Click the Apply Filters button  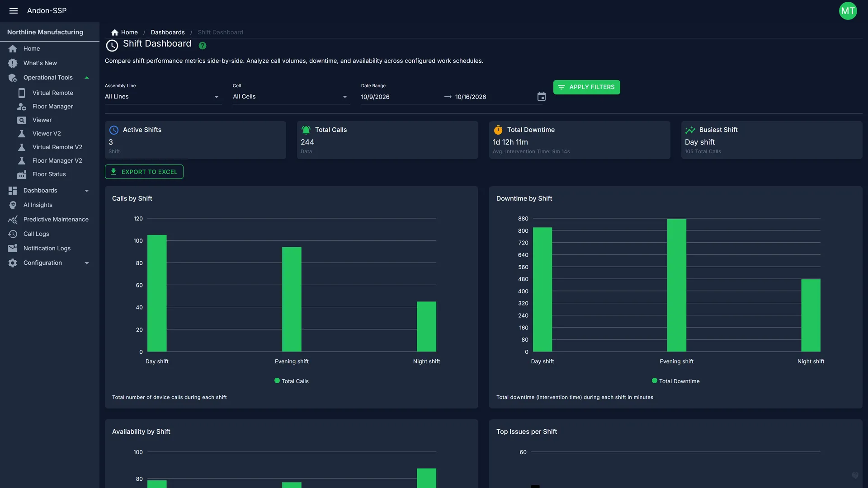tap(586, 87)
